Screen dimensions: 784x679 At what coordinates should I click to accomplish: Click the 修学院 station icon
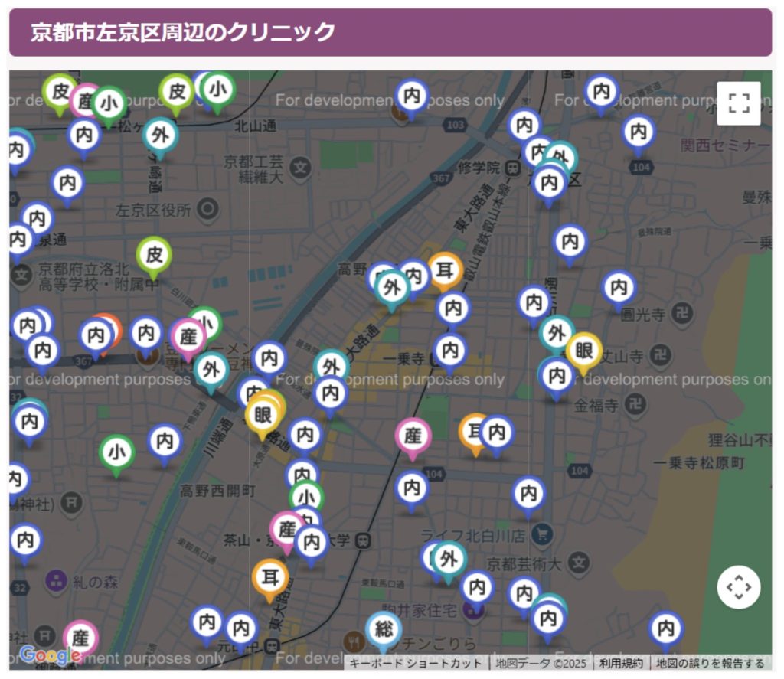pos(512,166)
